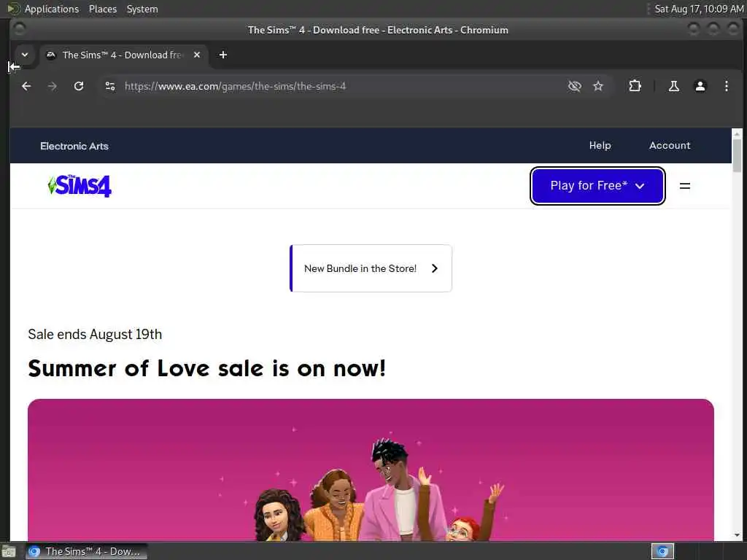
Task: Open Chromium three-dot menu
Action: click(726, 86)
